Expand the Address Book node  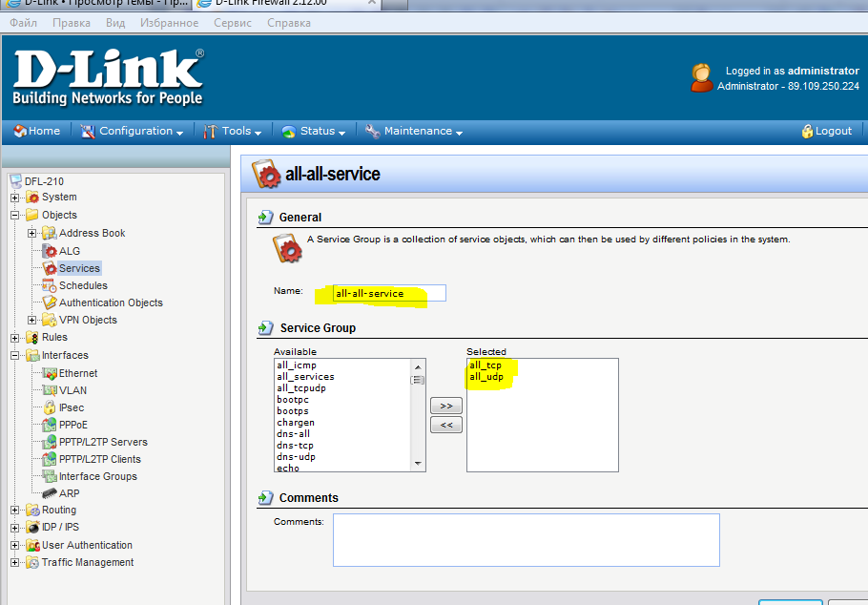(x=32, y=233)
